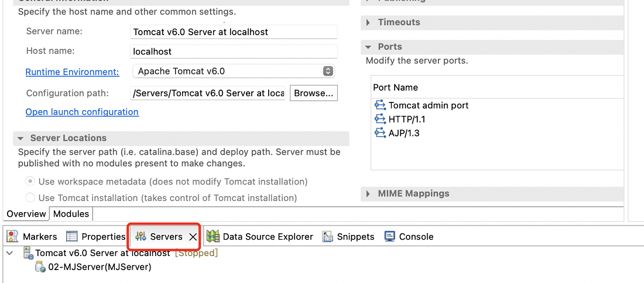This screenshot has height=283, width=644.
Task: Switch to the Overview tab
Action: [26, 214]
